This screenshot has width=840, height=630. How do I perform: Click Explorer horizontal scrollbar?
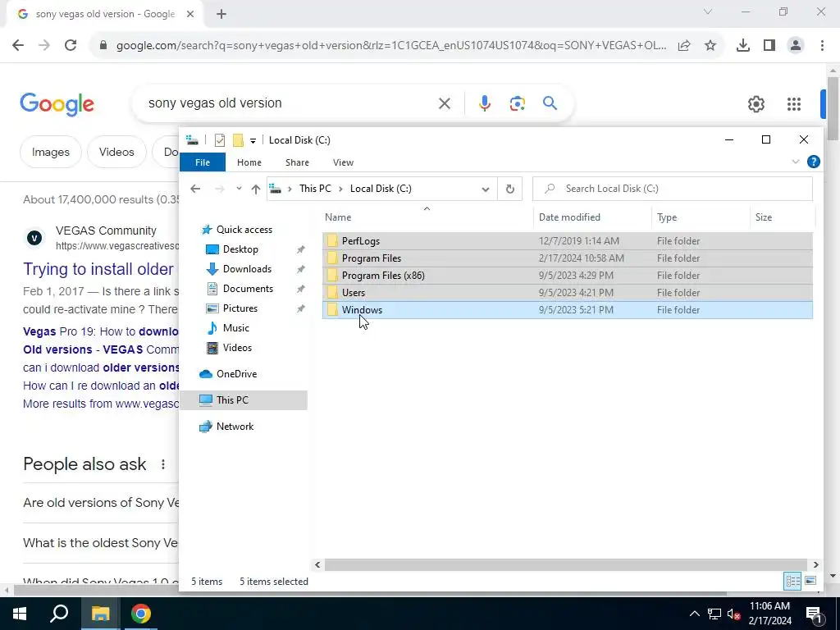click(566, 564)
